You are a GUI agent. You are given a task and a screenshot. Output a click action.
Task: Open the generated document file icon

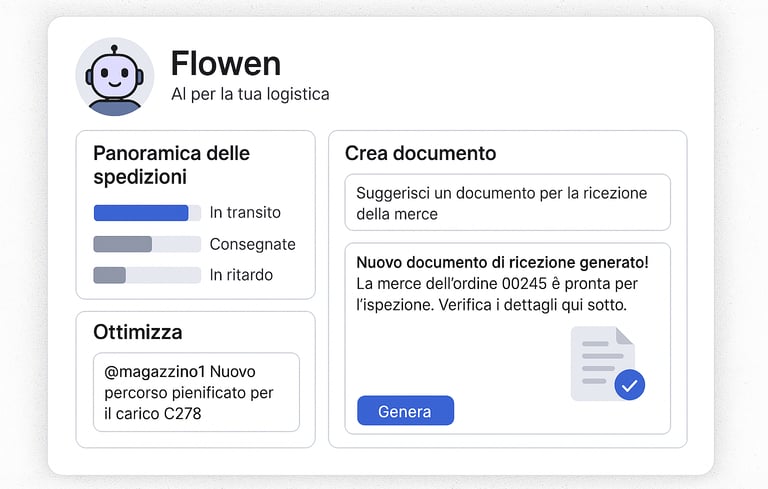click(600, 362)
